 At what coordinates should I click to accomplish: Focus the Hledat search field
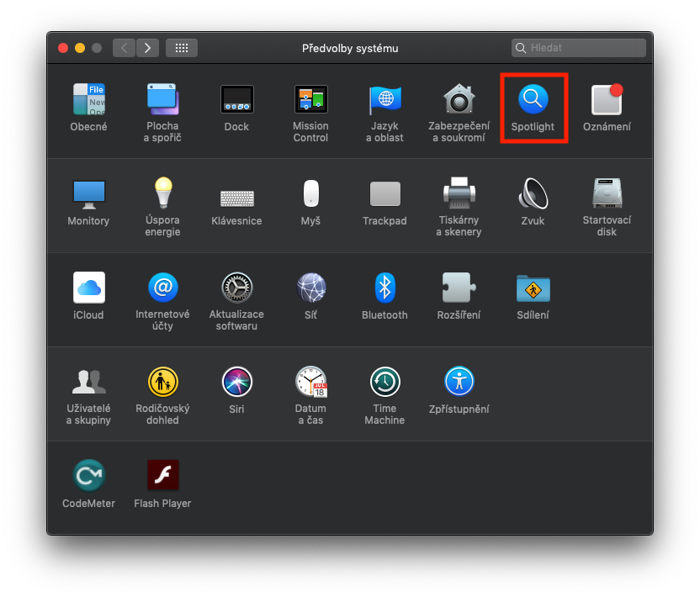tap(579, 48)
